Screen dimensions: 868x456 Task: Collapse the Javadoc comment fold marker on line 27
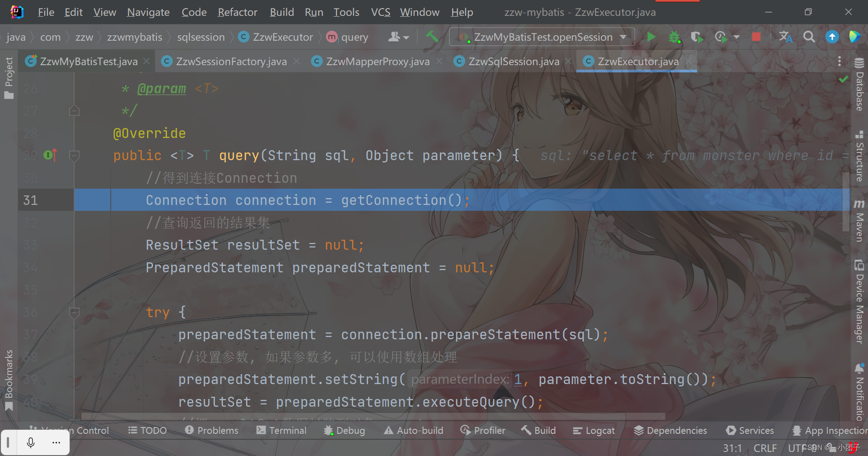[74, 110]
